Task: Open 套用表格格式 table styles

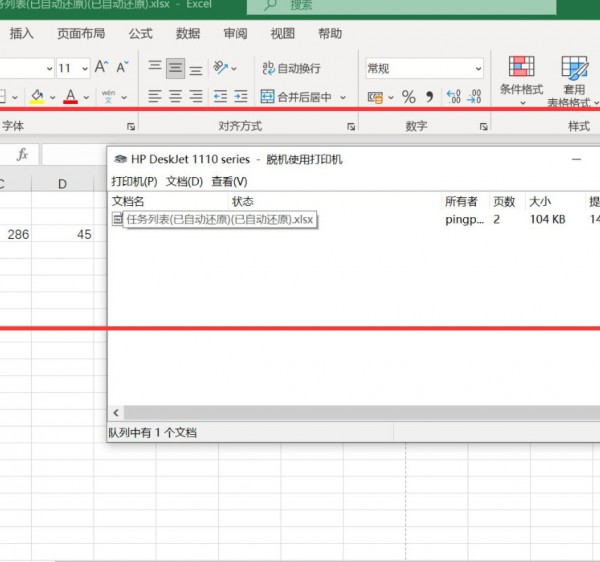Action: 574,81
